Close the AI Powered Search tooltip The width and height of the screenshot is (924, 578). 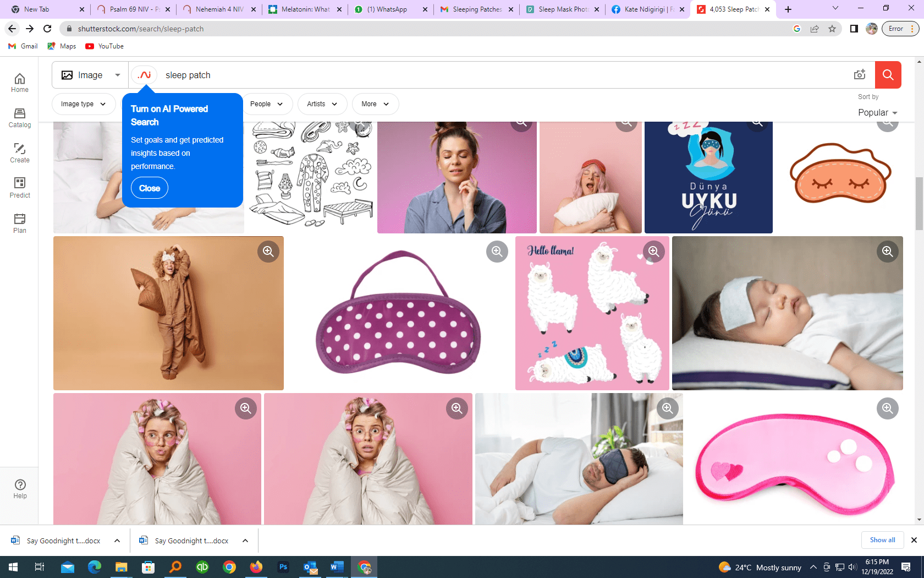(x=150, y=188)
